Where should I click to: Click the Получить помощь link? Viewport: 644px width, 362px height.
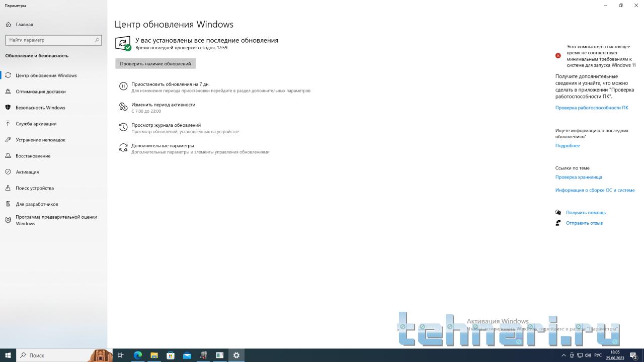point(586,213)
